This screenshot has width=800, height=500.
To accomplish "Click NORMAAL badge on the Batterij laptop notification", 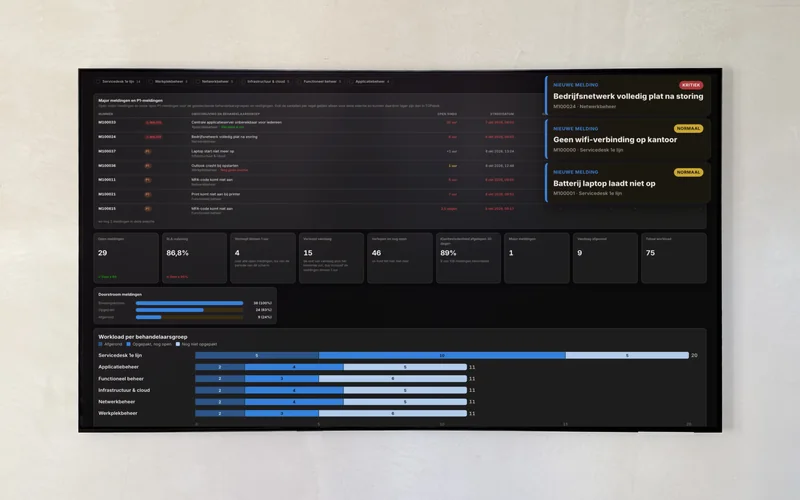I will [x=688, y=172].
